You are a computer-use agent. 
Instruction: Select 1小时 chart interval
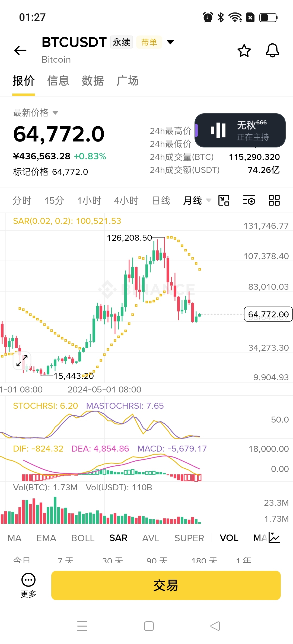89,201
